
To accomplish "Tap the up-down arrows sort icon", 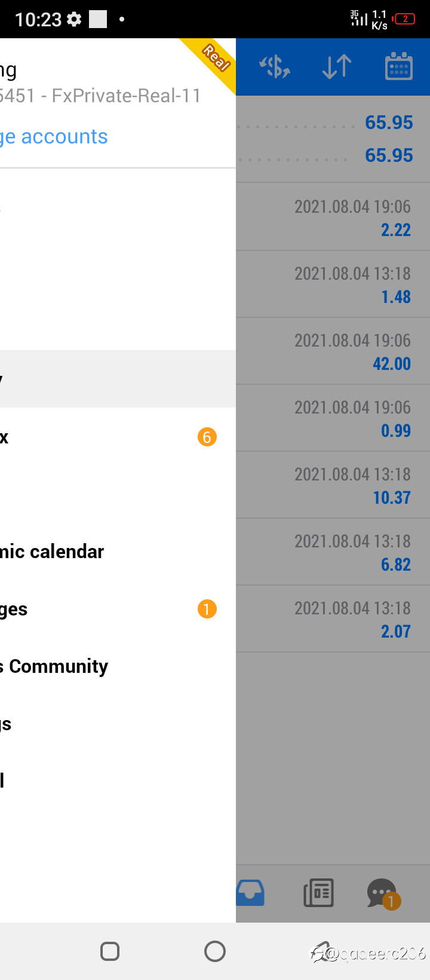I will [x=337, y=66].
